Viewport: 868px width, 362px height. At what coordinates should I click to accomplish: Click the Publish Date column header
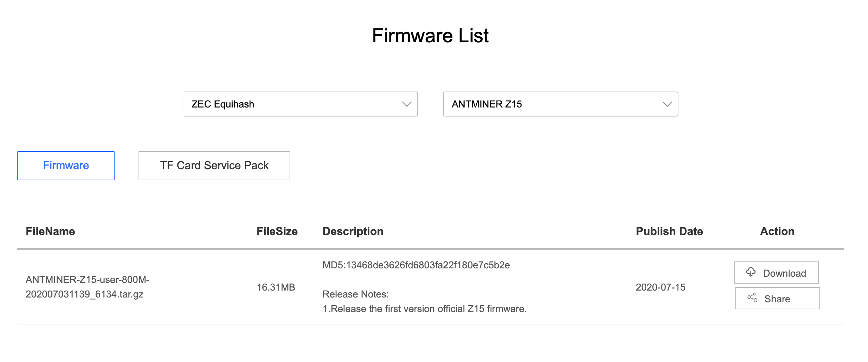(x=669, y=231)
